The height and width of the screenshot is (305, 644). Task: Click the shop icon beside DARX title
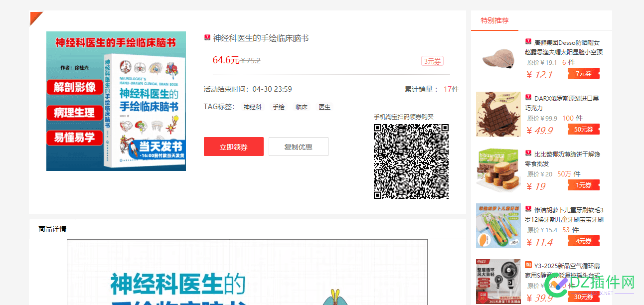point(528,98)
